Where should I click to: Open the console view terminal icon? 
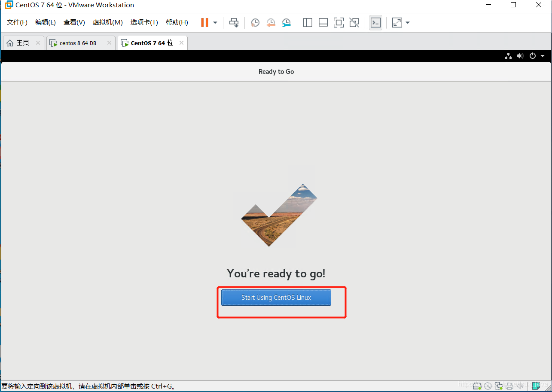[x=375, y=23]
